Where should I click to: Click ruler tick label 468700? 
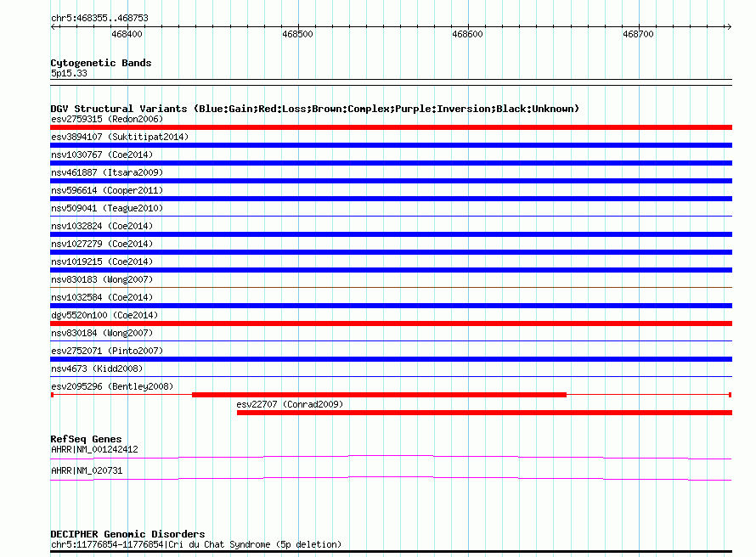[x=638, y=34]
